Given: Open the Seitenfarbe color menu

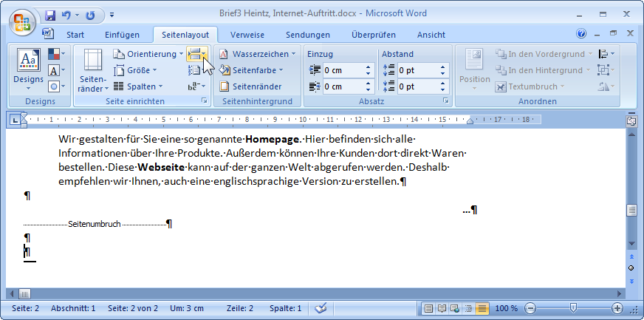Looking at the screenshot, I should click(x=251, y=70).
